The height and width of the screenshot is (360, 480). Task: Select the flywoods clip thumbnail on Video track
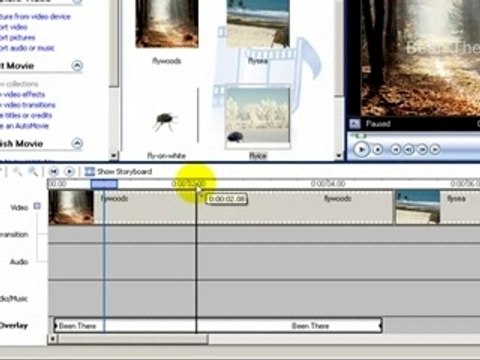click(x=71, y=207)
